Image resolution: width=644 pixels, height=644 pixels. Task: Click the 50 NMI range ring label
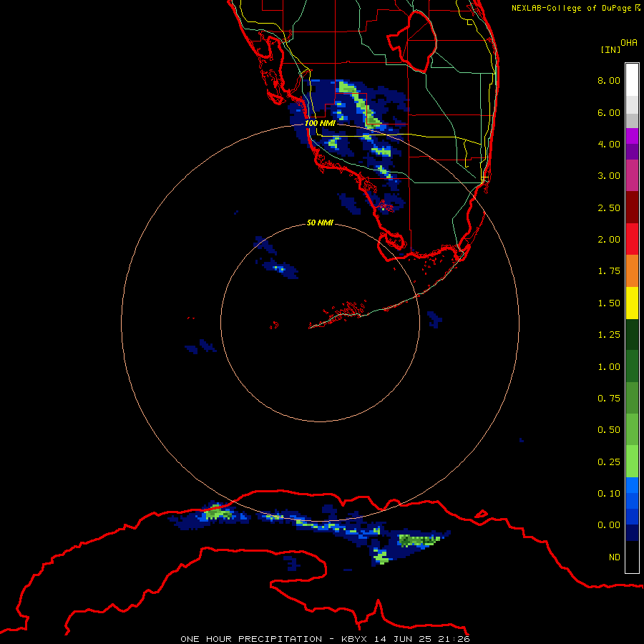point(320,223)
